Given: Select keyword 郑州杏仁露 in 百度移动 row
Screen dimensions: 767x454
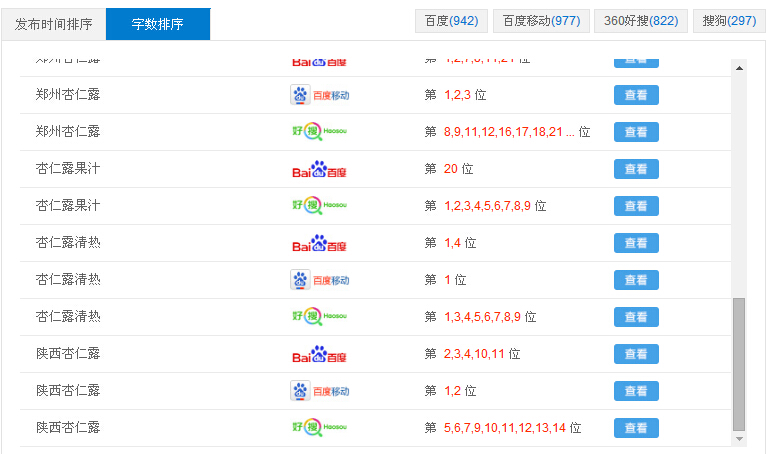Looking at the screenshot, I should (68, 94).
